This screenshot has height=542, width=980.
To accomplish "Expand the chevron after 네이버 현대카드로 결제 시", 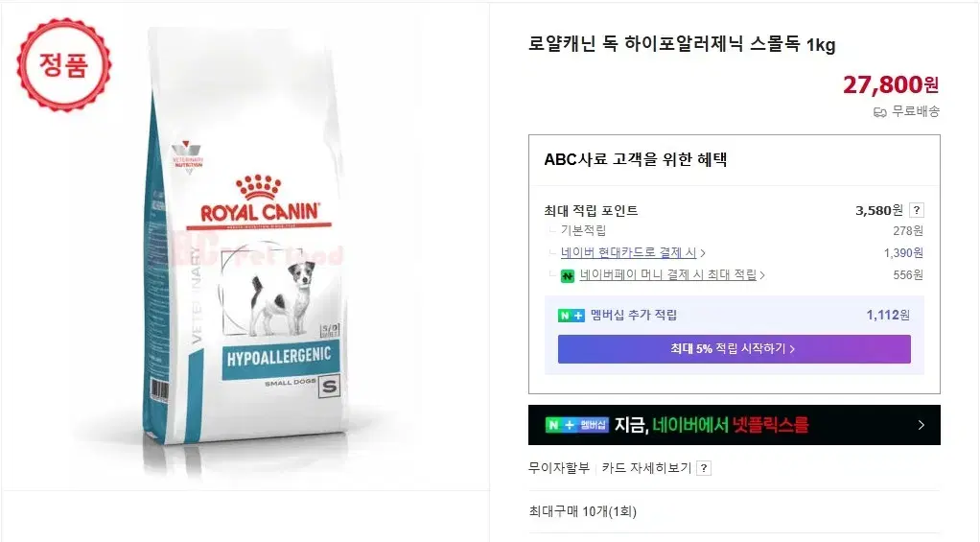I will [x=703, y=253].
